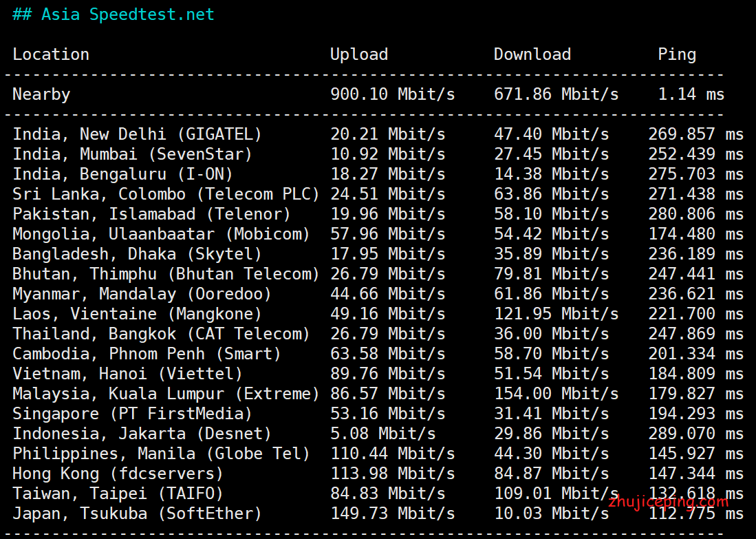Click the 247.869 ms ping value
Image resolution: width=756 pixels, height=539 pixels.
coord(696,334)
